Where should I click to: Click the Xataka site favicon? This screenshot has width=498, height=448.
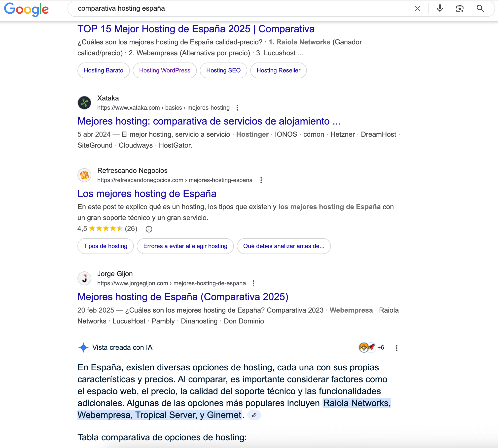point(84,103)
